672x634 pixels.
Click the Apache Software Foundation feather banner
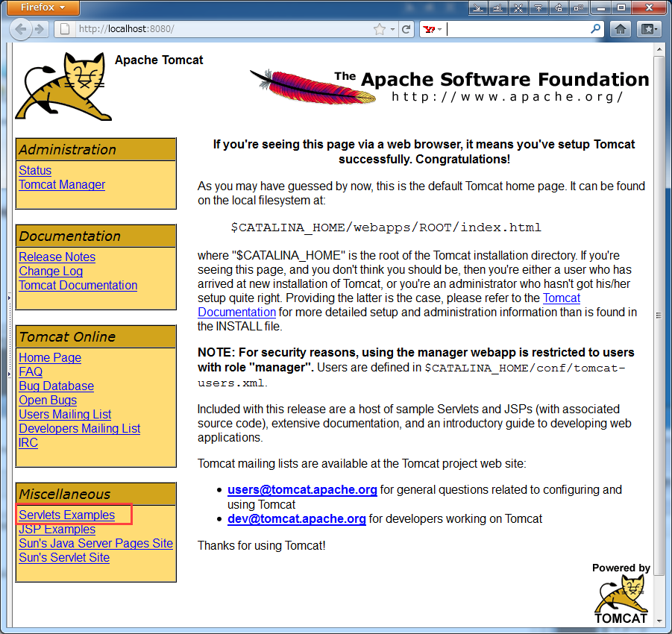pos(449,87)
